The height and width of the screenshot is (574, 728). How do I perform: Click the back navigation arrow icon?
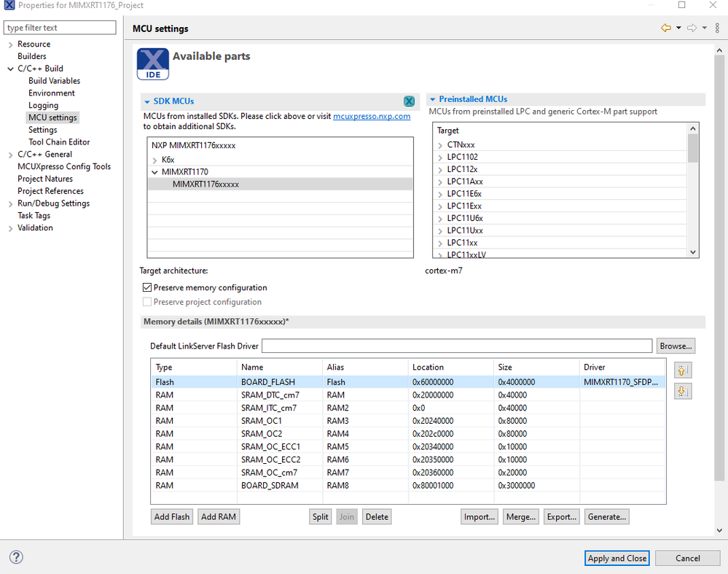click(666, 28)
